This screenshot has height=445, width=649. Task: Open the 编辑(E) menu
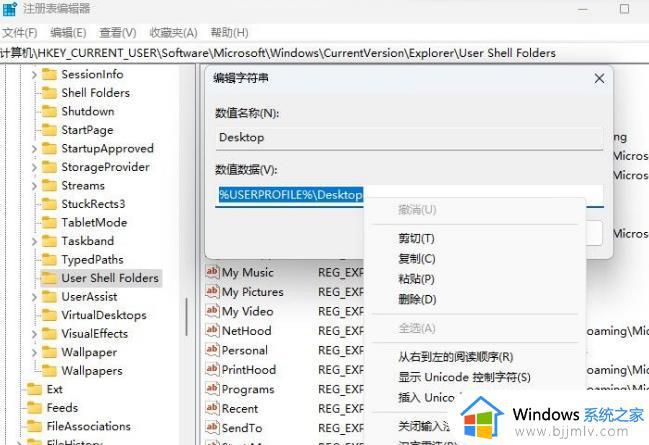pyautogui.click(x=68, y=32)
